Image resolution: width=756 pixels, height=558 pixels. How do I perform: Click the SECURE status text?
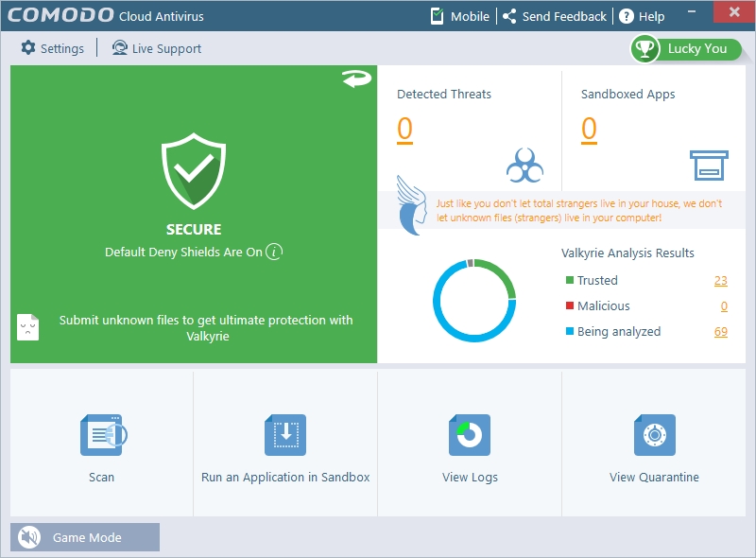[x=194, y=229]
